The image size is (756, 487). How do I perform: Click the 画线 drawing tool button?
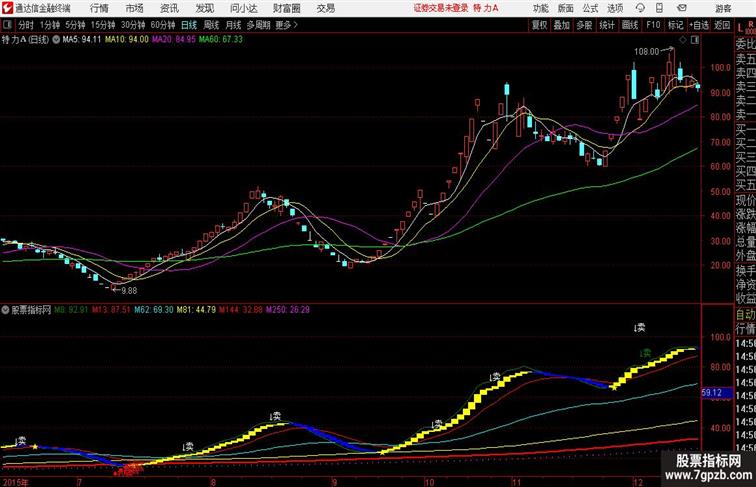coord(630,25)
